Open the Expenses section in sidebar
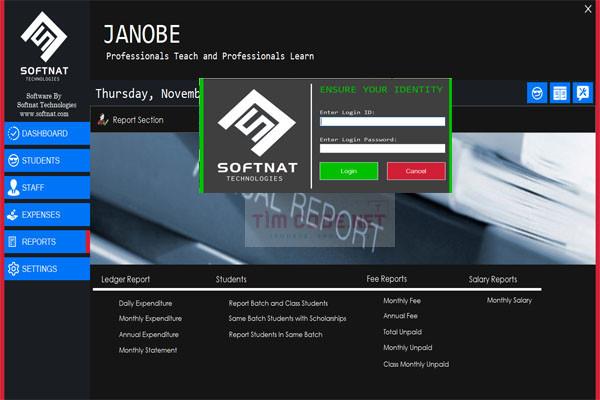 click(x=47, y=215)
